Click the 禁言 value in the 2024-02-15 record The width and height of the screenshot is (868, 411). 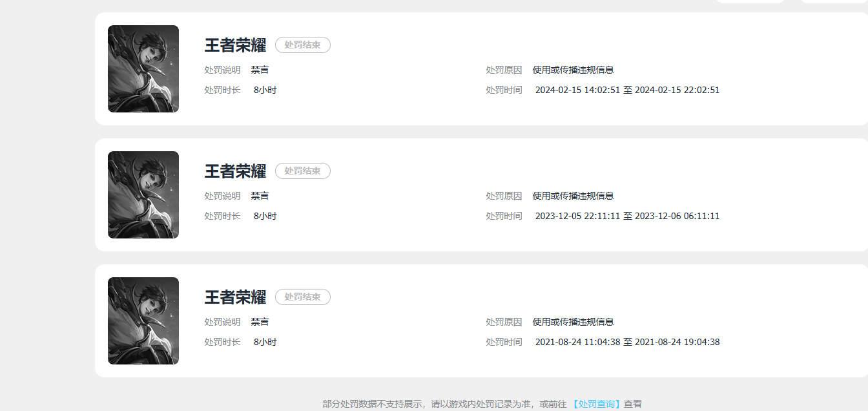(260, 70)
